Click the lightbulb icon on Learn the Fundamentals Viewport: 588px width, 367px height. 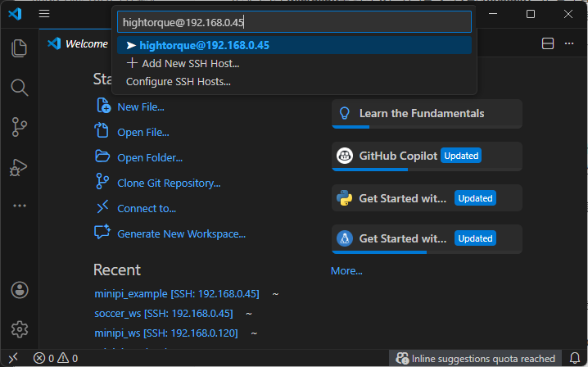click(x=344, y=113)
